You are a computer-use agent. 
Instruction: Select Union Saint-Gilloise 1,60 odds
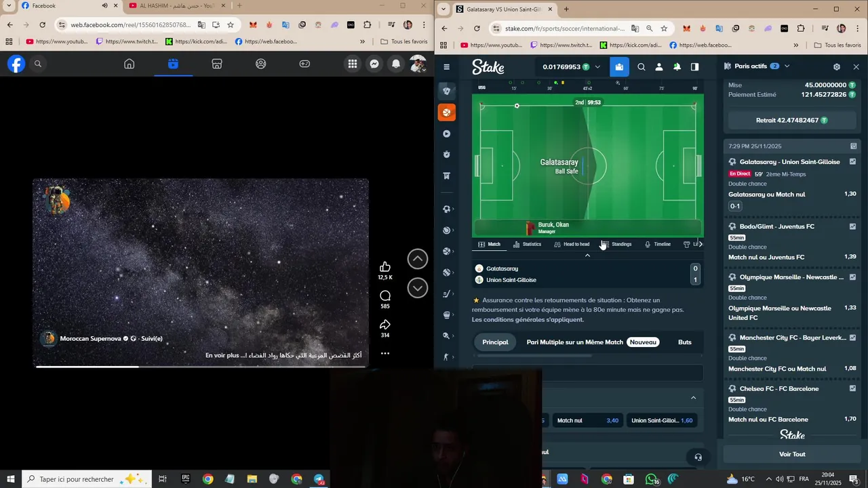[662, 420]
